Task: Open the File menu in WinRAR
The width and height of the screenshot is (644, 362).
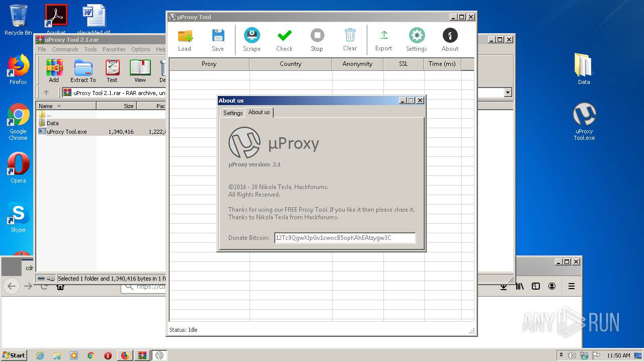Action: 42,49
